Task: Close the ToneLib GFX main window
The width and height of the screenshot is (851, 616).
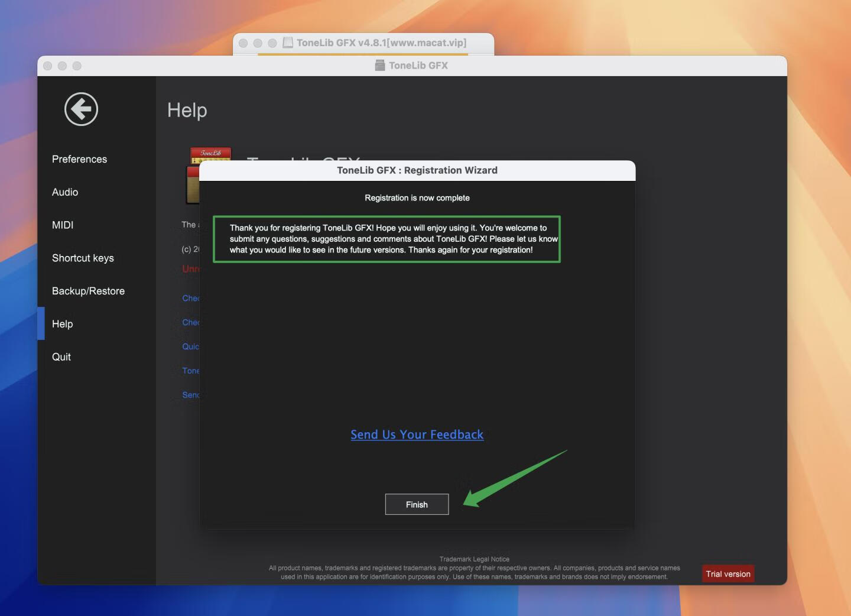Action: (x=48, y=66)
